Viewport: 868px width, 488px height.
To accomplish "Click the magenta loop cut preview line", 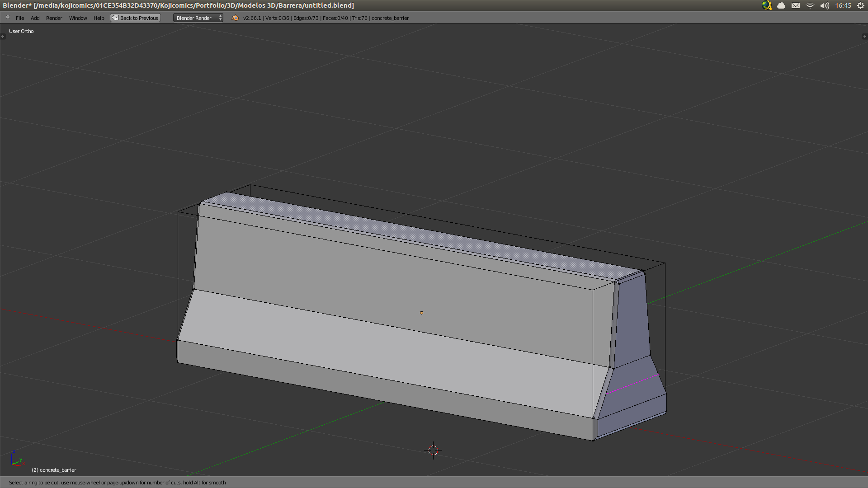I will point(633,384).
